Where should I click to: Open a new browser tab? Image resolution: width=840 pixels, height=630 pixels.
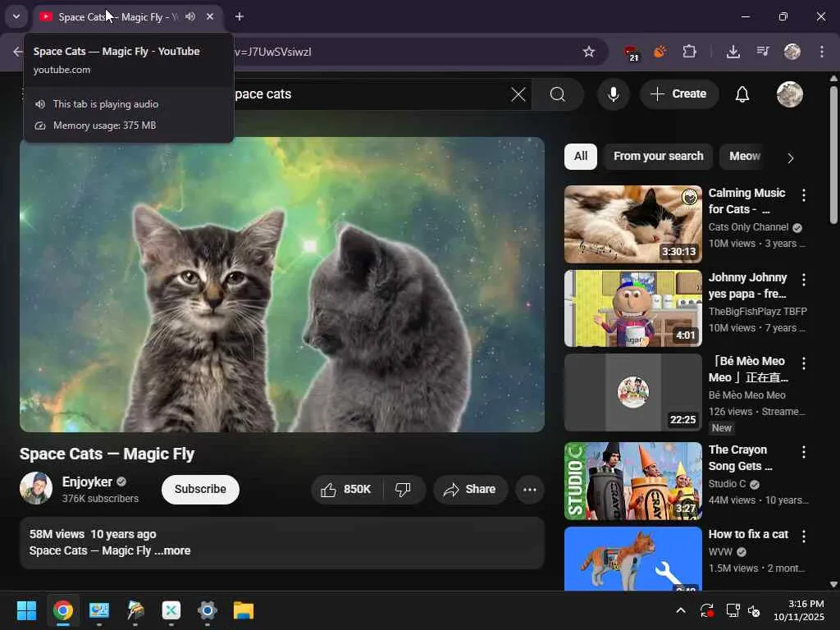pyautogui.click(x=240, y=16)
